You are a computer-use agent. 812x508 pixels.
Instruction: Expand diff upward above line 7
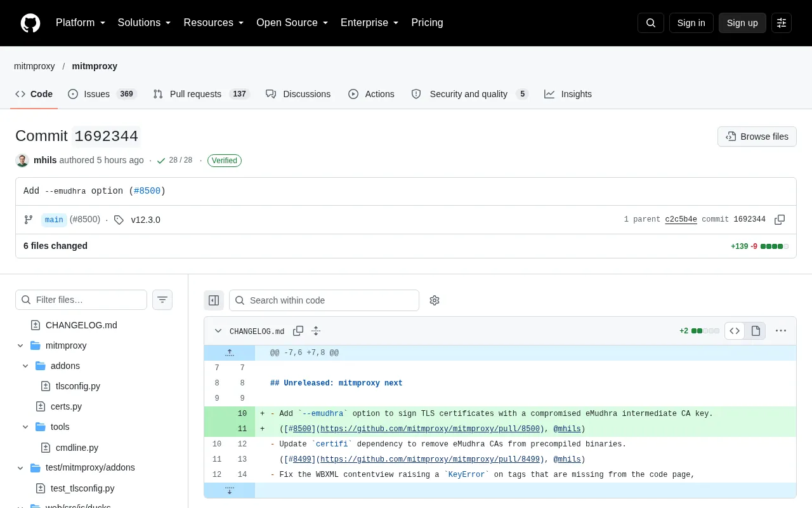[x=230, y=352]
